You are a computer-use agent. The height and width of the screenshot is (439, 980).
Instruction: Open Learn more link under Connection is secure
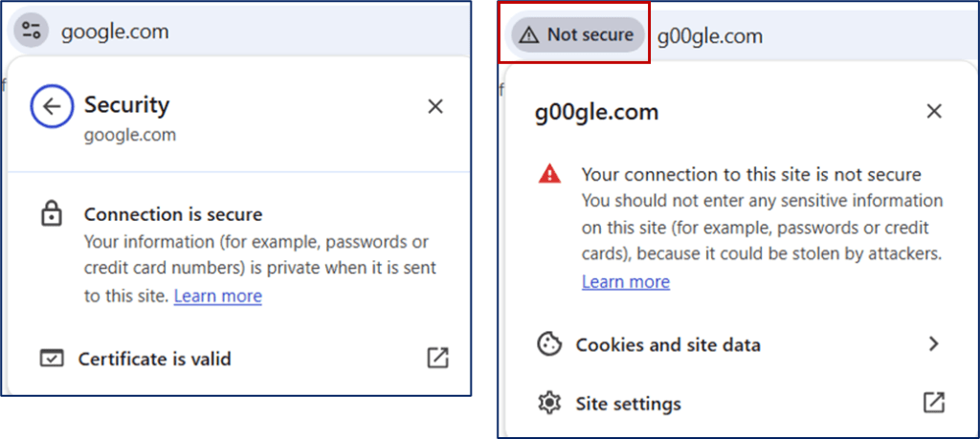pos(217,296)
